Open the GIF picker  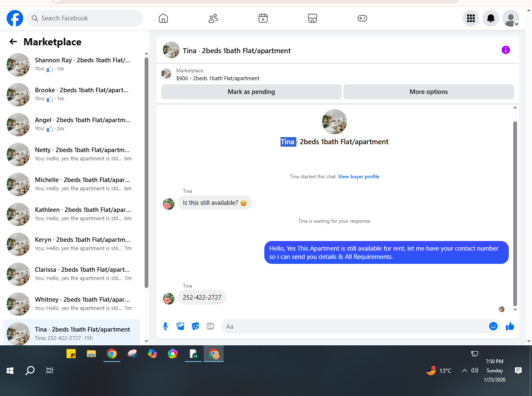pos(210,326)
